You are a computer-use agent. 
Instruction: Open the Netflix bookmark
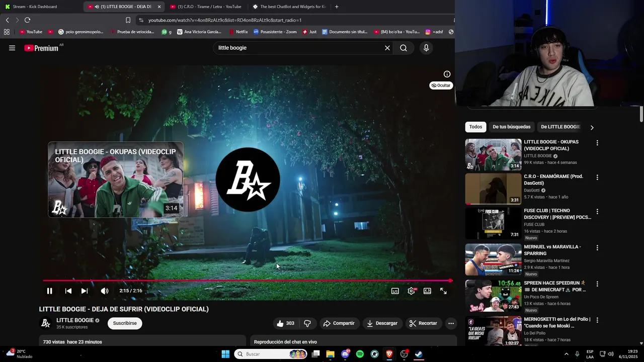pyautogui.click(x=238, y=32)
